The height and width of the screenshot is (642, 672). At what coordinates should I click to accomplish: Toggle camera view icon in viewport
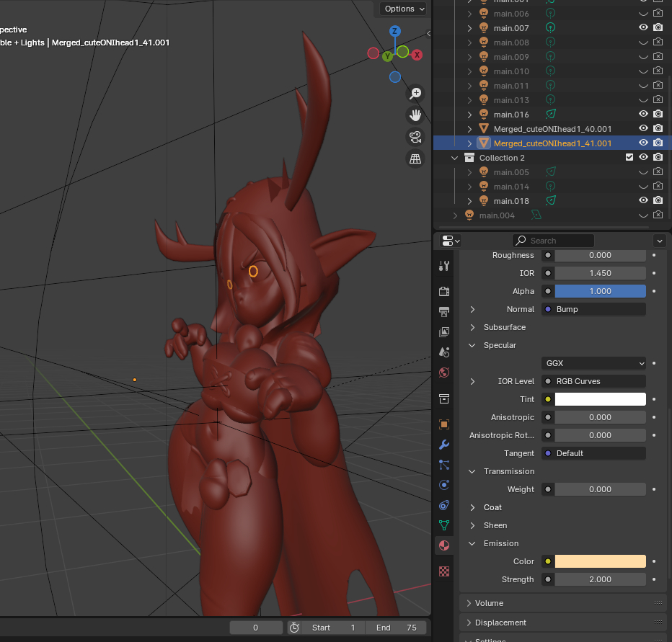[x=415, y=137]
